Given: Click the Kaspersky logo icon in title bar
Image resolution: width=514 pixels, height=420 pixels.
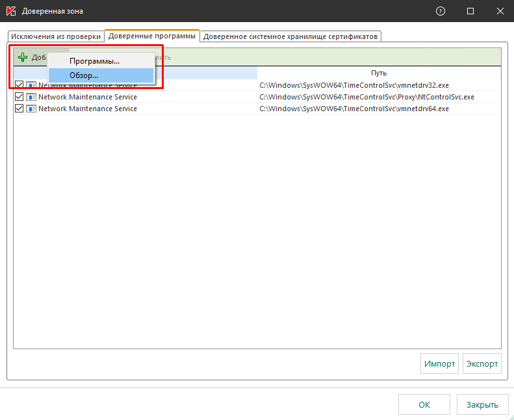Looking at the screenshot, I should tap(11, 11).
